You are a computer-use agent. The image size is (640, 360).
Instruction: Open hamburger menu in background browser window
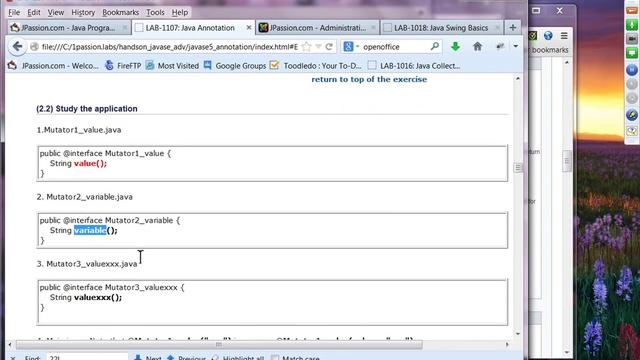tap(564, 36)
